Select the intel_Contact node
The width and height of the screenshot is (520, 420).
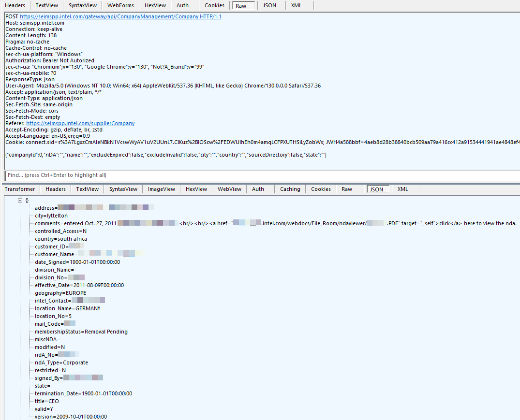70,301
